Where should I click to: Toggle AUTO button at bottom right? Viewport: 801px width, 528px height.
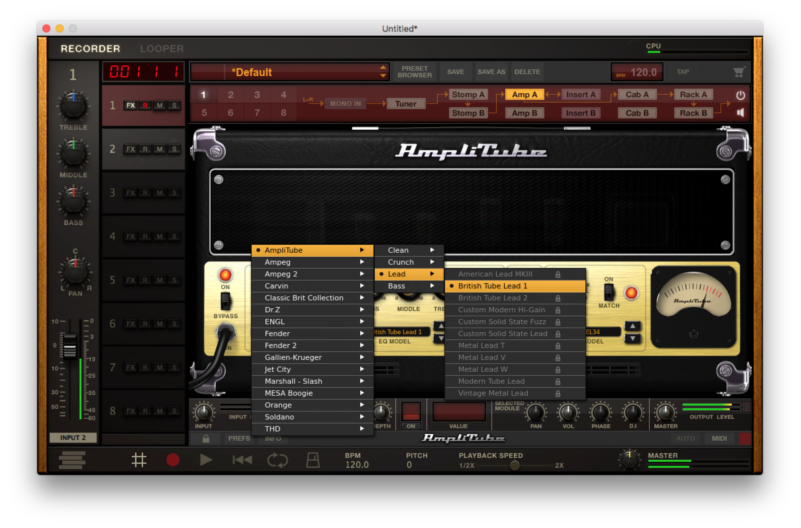pyautogui.click(x=686, y=438)
